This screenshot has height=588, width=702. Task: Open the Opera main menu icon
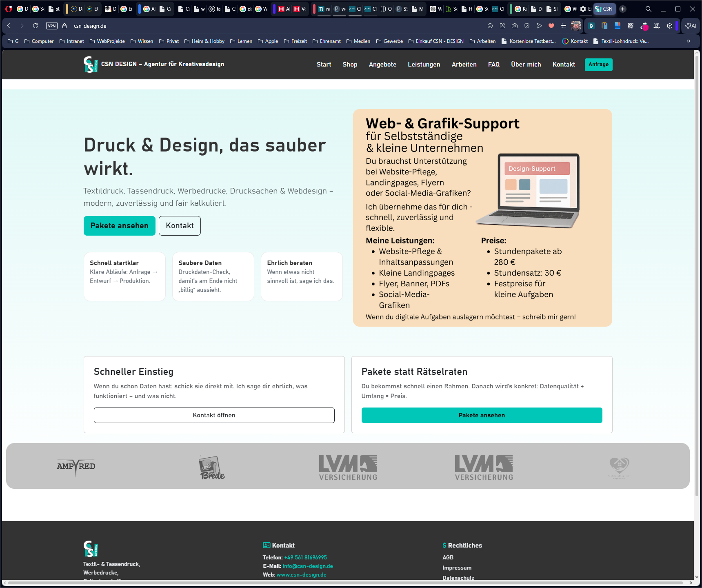pyautogui.click(x=9, y=9)
